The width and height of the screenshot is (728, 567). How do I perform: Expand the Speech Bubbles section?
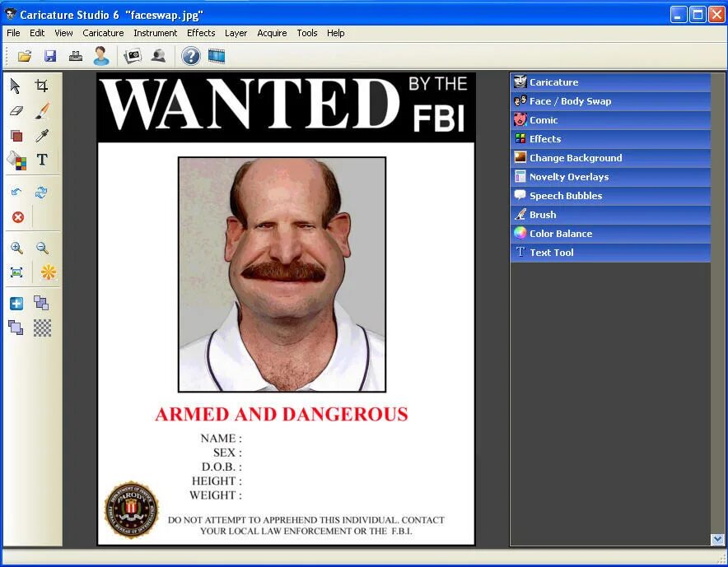610,196
